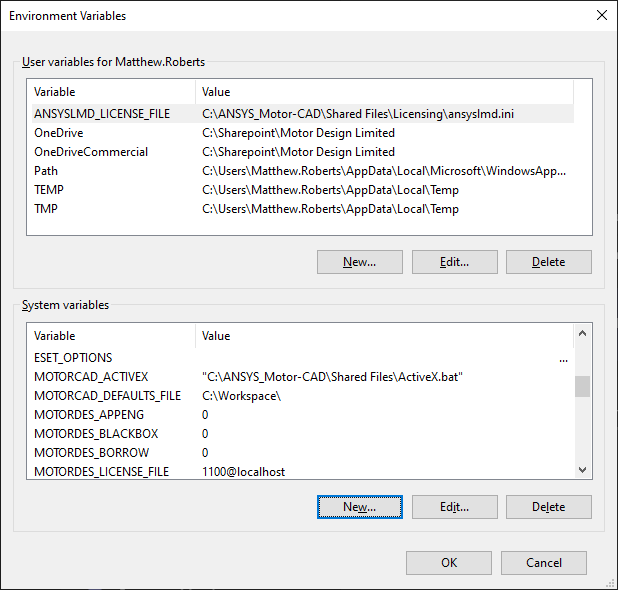Close the Environment Variables window
Image resolution: width=618 pixels, height=590 pixels.
pos(601,15)
